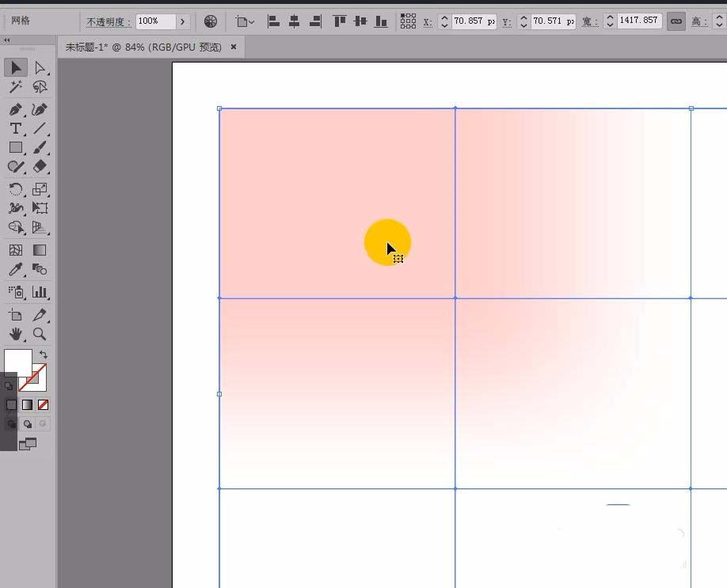Adjust the X value stepper arrows

(x=444, y=21)
